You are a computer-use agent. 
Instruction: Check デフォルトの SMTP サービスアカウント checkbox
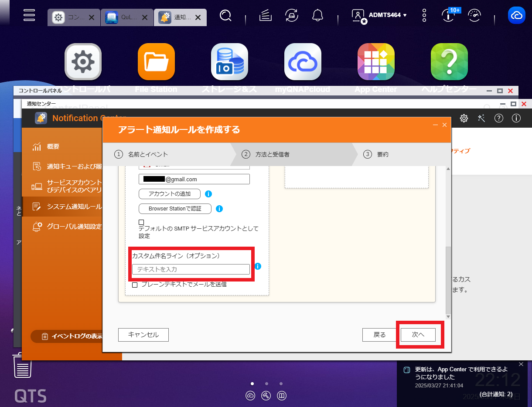pos(141,222)
